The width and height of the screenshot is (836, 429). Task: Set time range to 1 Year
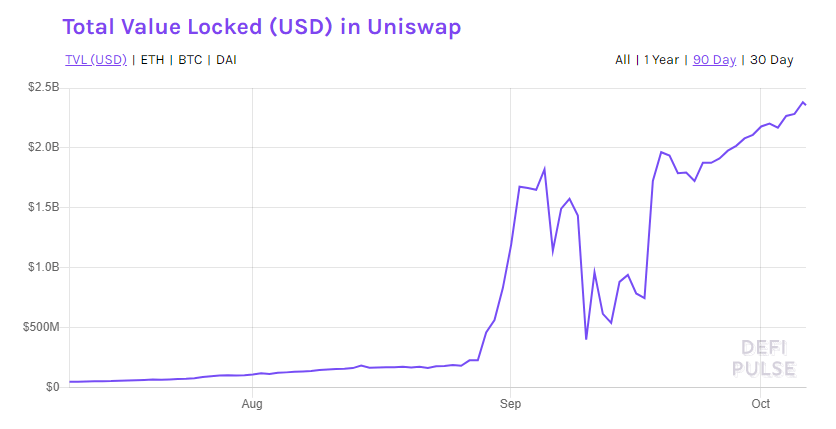[x=661, y=60]
